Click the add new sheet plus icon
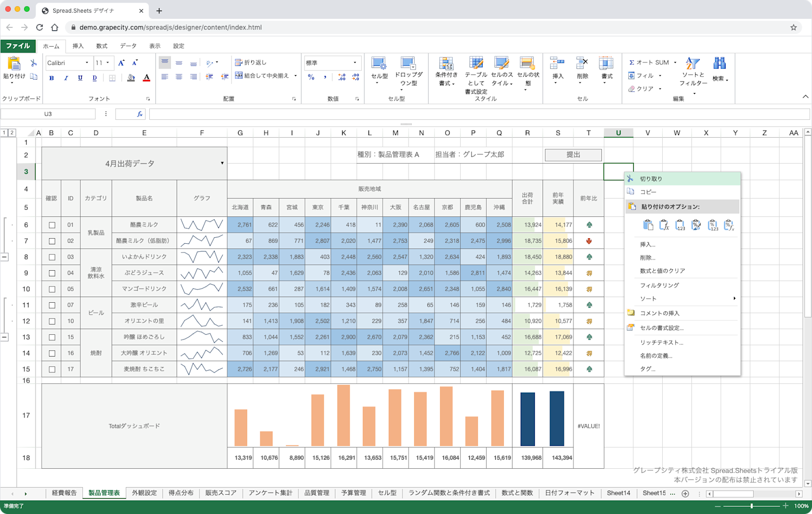 pos(685,494)
